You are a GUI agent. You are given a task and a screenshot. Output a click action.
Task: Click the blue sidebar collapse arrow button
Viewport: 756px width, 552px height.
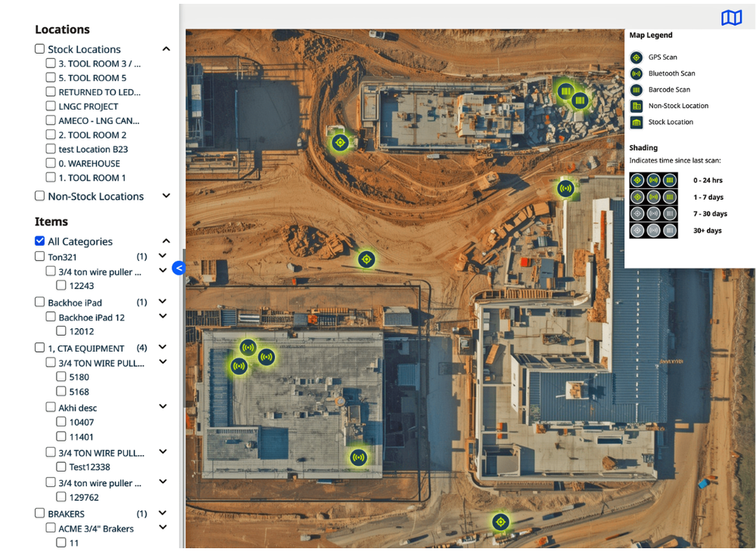point(178,268)
